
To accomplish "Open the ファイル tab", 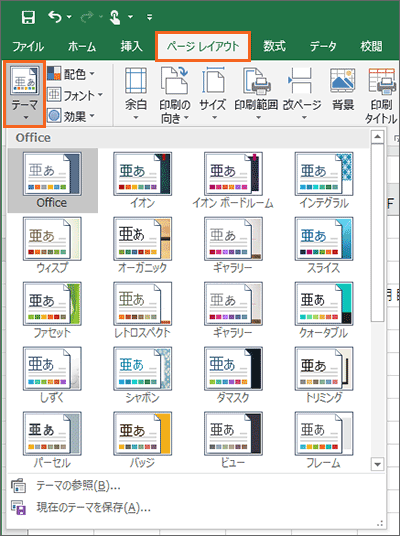I will tap(28, 46).
